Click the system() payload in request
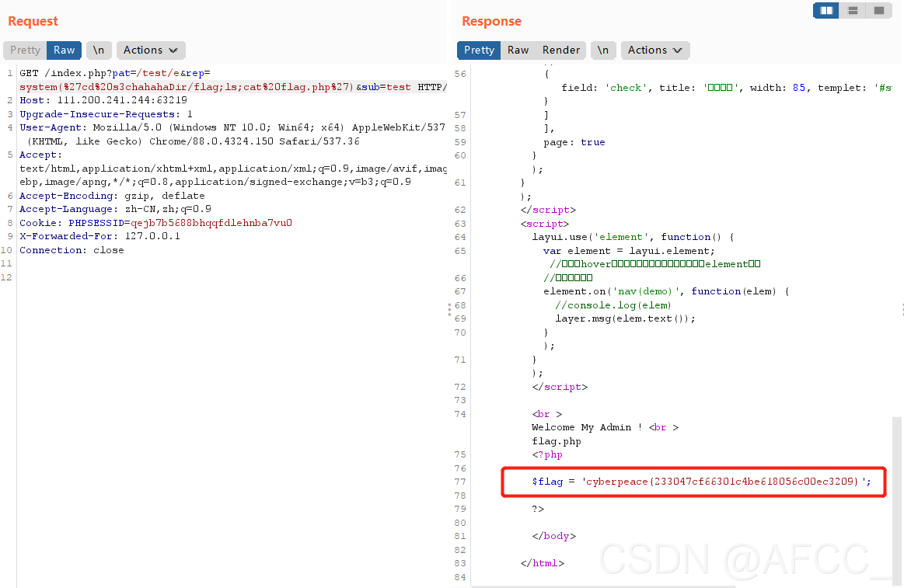 [x=187, y=87]
